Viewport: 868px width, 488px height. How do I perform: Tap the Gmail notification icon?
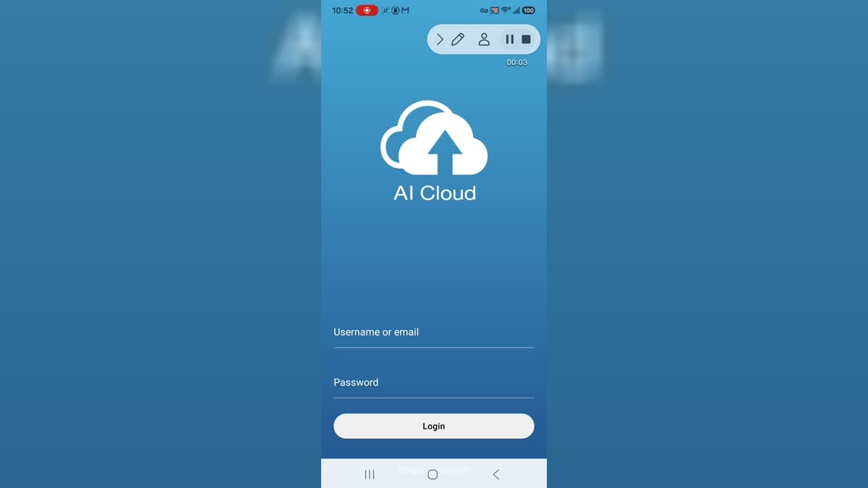406,10
